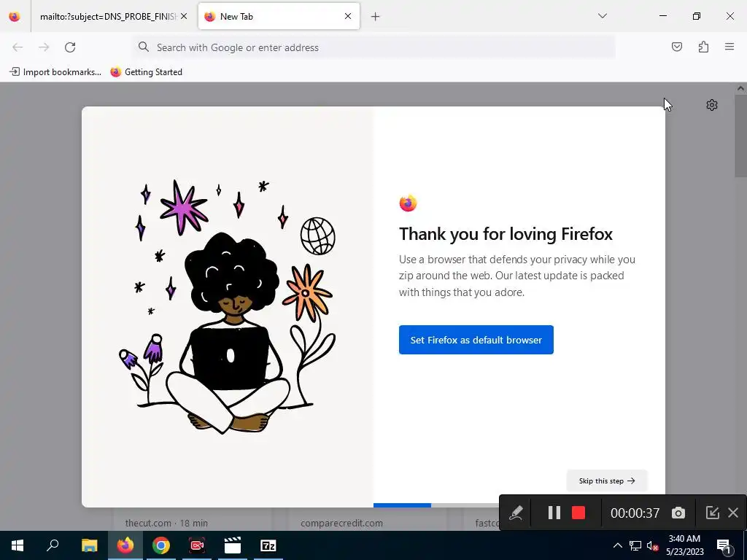Viewport: 747px width, 560px height.
Task: Open Save to Pocket
Action: (x=677, y=47)
